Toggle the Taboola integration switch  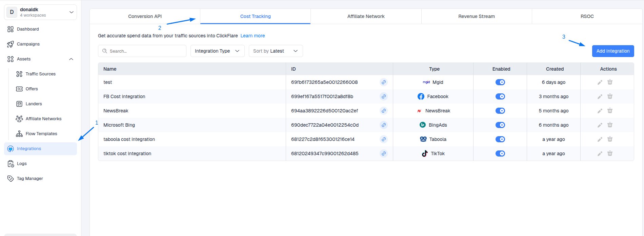500,139
